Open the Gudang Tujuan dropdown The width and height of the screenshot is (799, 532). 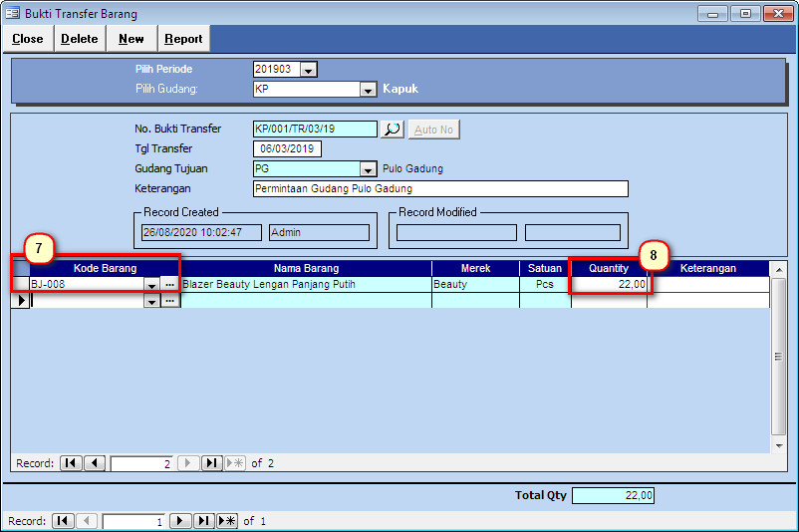pos(368,169)
